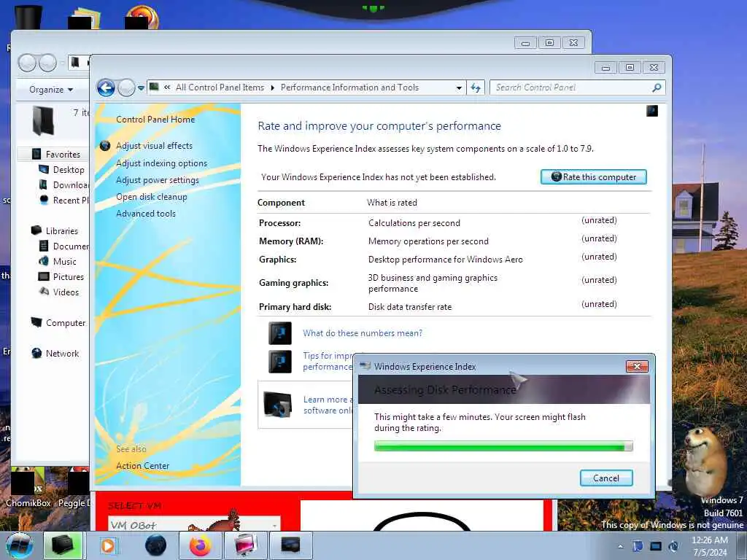This screenshot has height=560, width=747.
Task: Close the Windows Experience Index dialog
Action: [637, 366]
